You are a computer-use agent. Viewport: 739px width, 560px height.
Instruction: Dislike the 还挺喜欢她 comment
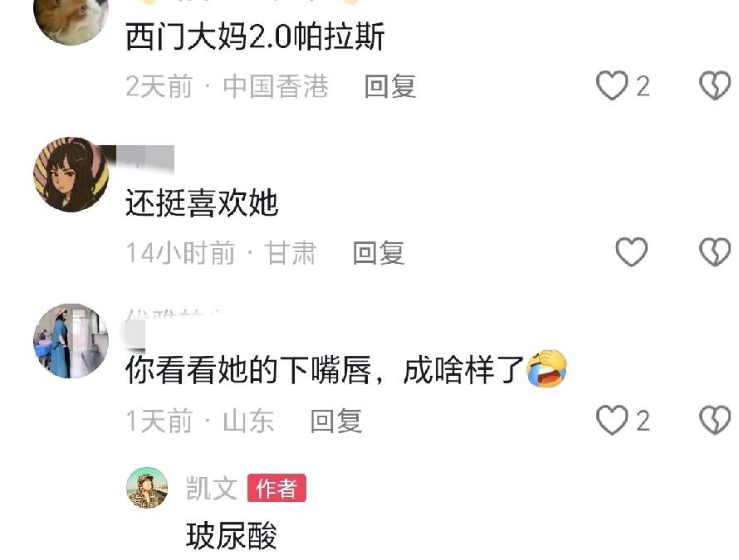(x=714, y=252)
